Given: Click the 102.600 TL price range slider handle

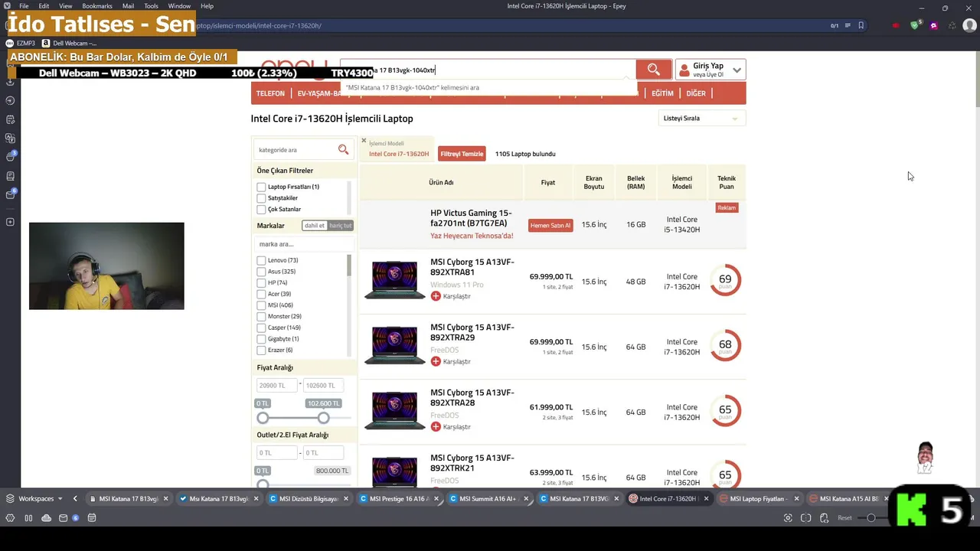Looking at the screenshot, I should [x=324, y=418].
